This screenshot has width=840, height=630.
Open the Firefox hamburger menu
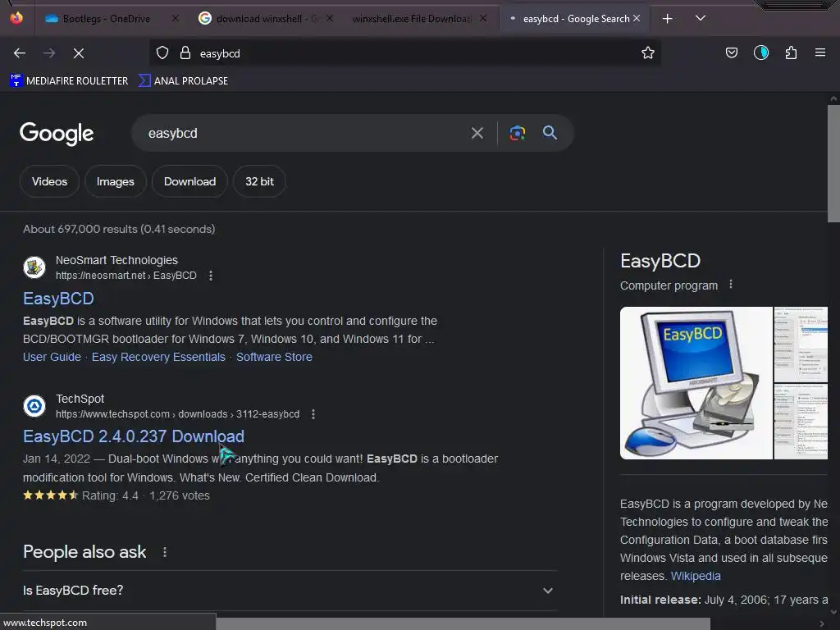click(820, 52)
